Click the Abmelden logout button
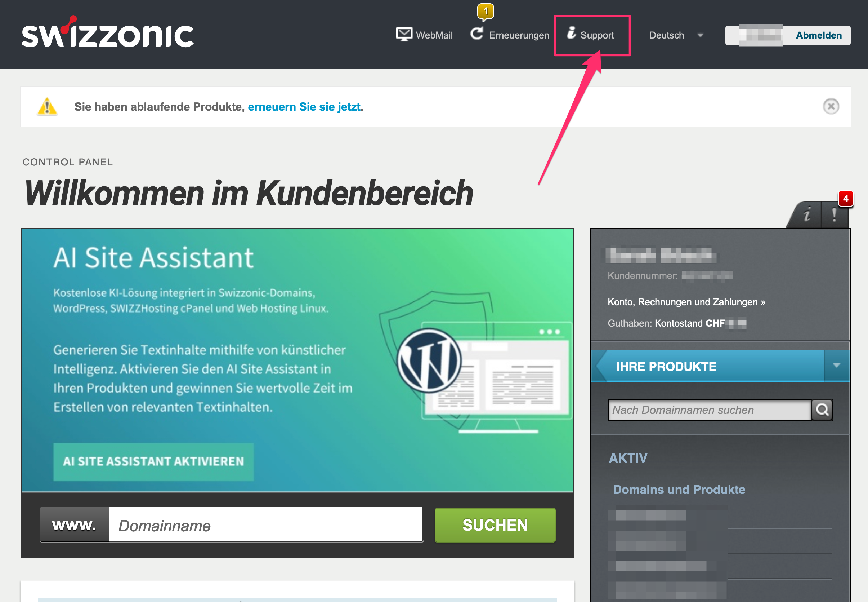The height and width of the screenshot is (602, 868). (819, 35)
